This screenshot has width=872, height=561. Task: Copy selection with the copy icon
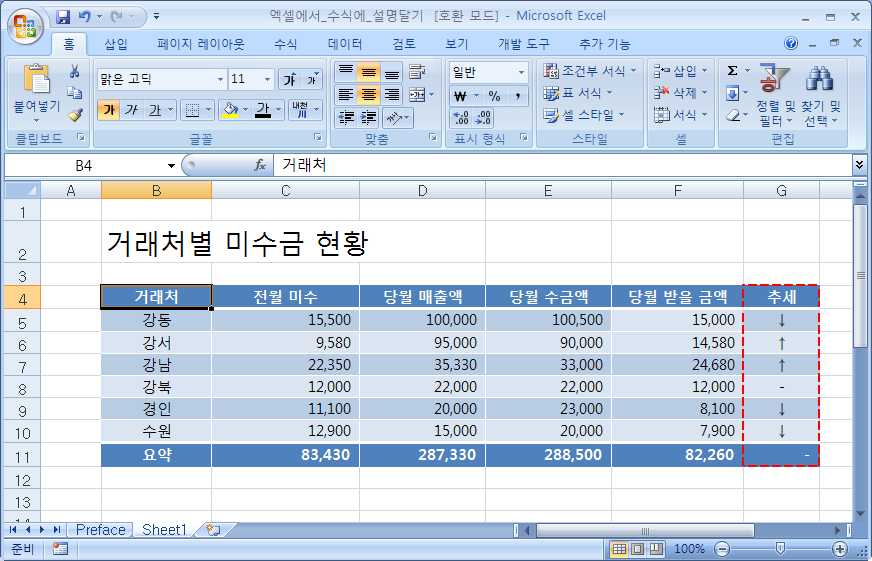(x=75, y=93)
